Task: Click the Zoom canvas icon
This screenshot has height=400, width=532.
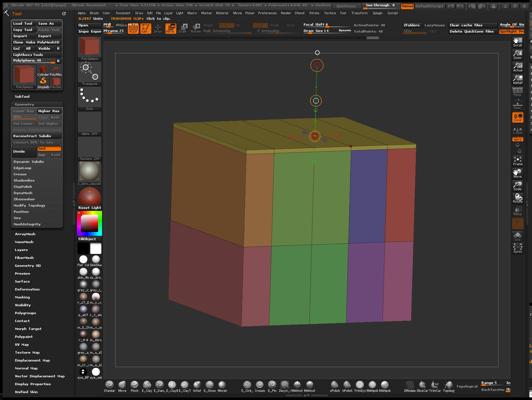Action: [x=518, y=54]
